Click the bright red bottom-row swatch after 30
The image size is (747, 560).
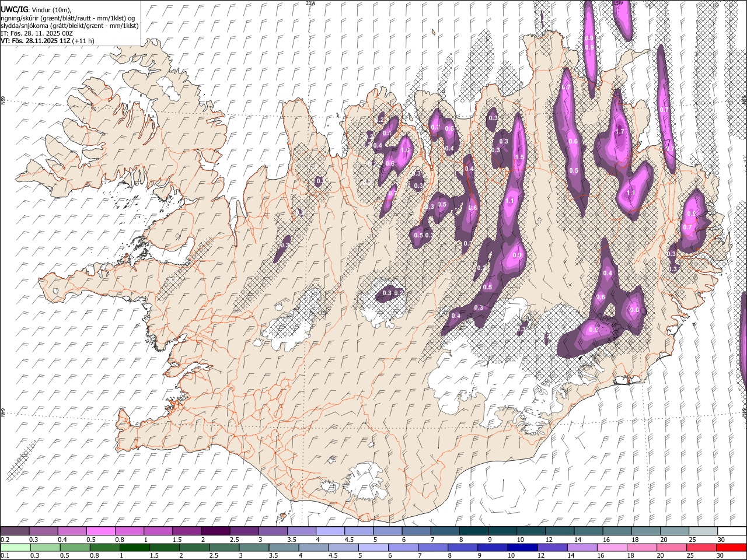[x=732, y=547]
